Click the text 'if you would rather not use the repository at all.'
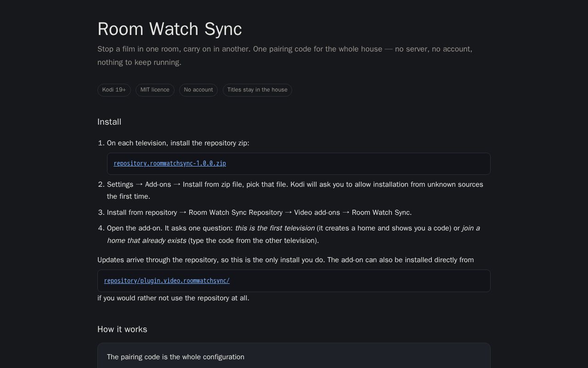Viewport: 588px width, 368px height. coord(173,298)
